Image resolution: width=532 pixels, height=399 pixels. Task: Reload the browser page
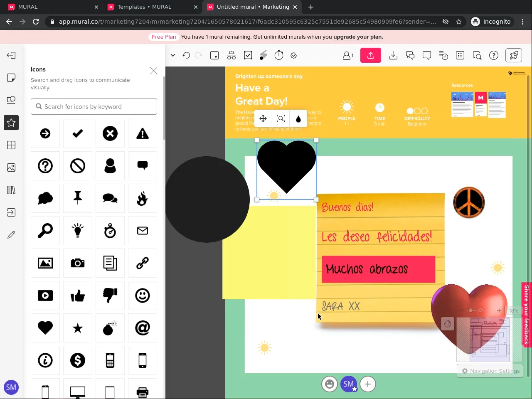pyautogui.click(x=36, y=22)
